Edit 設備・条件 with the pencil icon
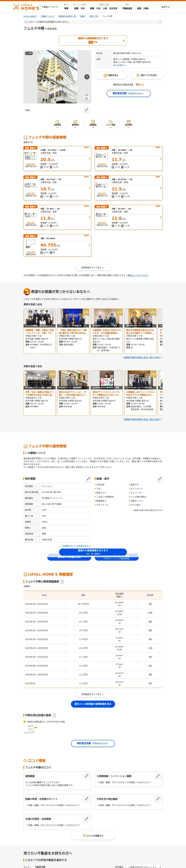 click(x=160, y=479)
